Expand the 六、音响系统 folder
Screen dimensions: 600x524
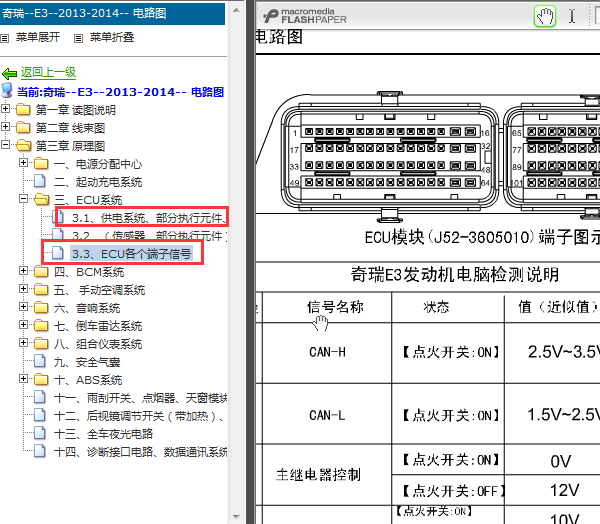tap(23, 307)
